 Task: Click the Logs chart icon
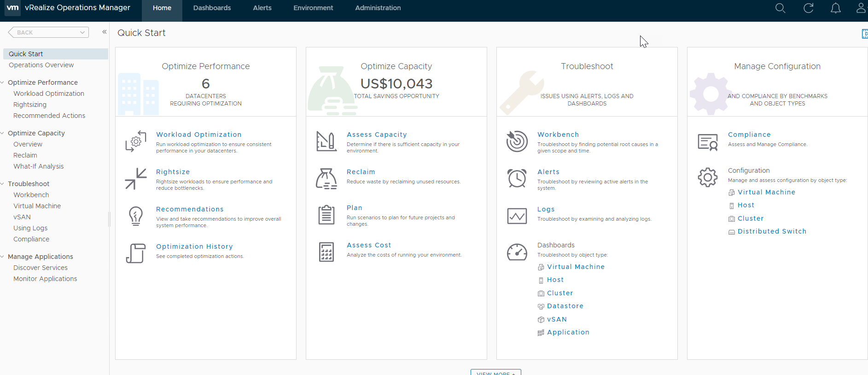pos(517,216)
